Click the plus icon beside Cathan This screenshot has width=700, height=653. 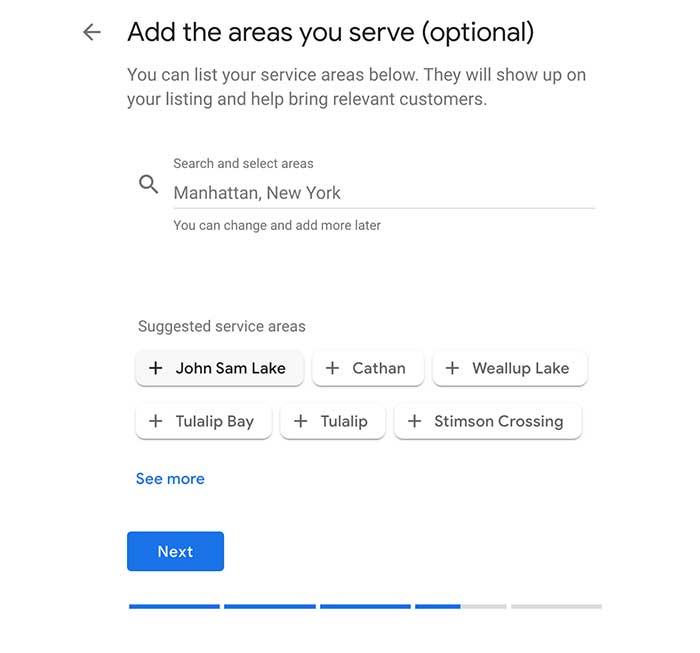[x=332, y=368]
